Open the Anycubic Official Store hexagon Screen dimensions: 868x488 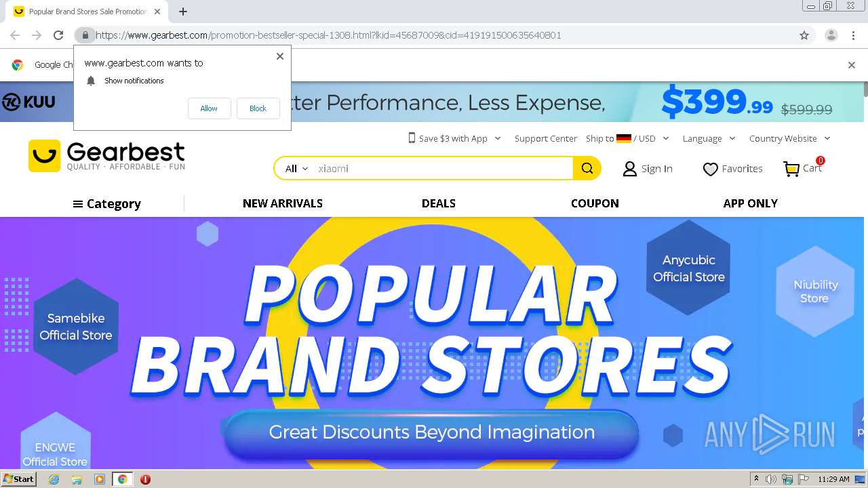(688, 268)
